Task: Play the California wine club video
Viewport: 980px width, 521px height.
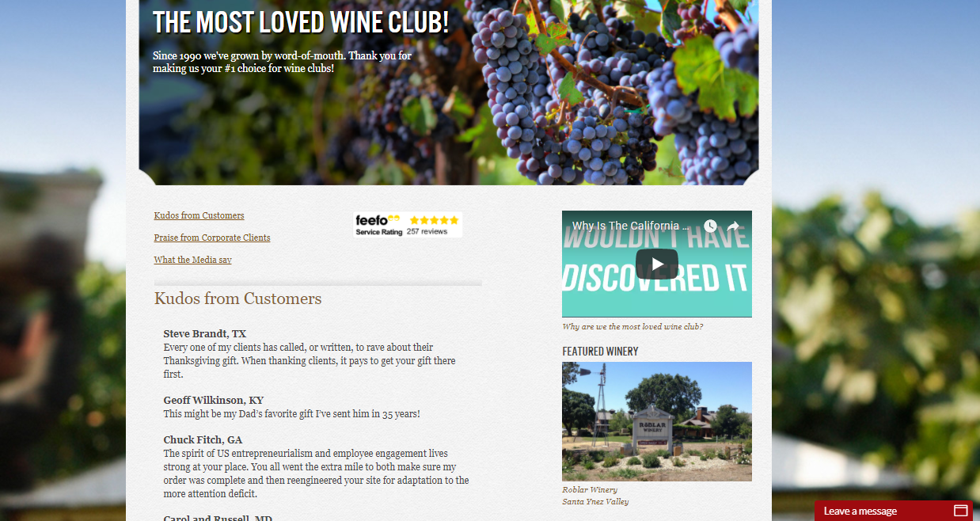Action: pyautogui.click(x=656, y=264)
